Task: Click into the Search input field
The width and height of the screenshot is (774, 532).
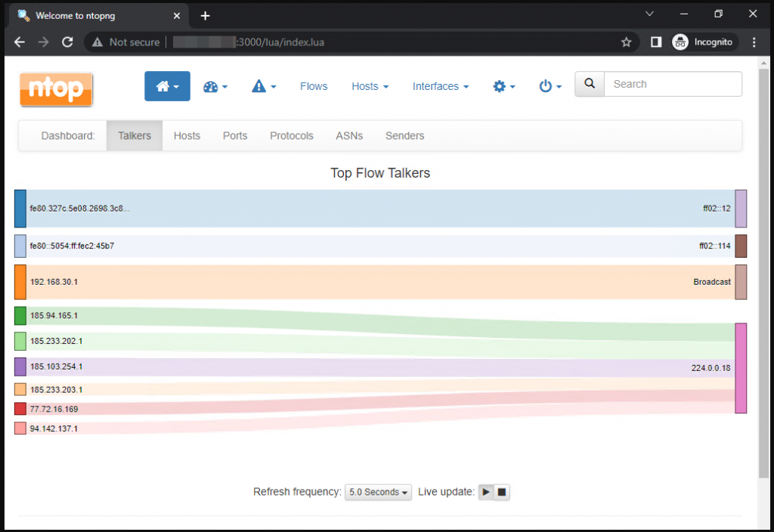Action: click(x=673, y=84)
